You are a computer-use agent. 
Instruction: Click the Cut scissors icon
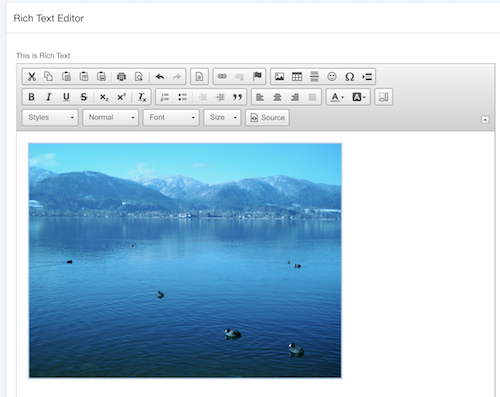pyautogui.click(x=32, y=77)
